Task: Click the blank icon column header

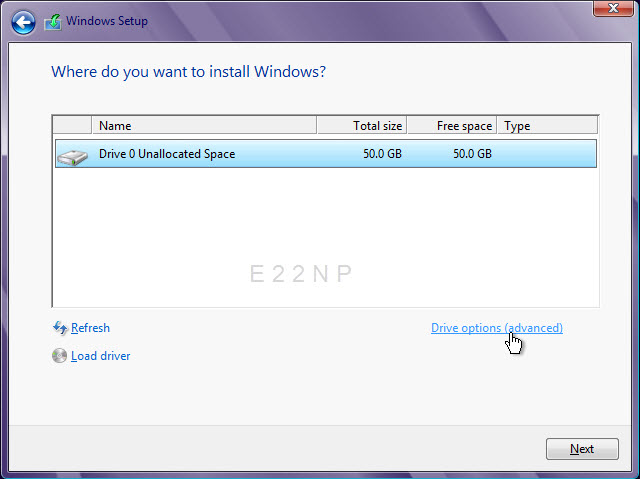Action: 72,126
